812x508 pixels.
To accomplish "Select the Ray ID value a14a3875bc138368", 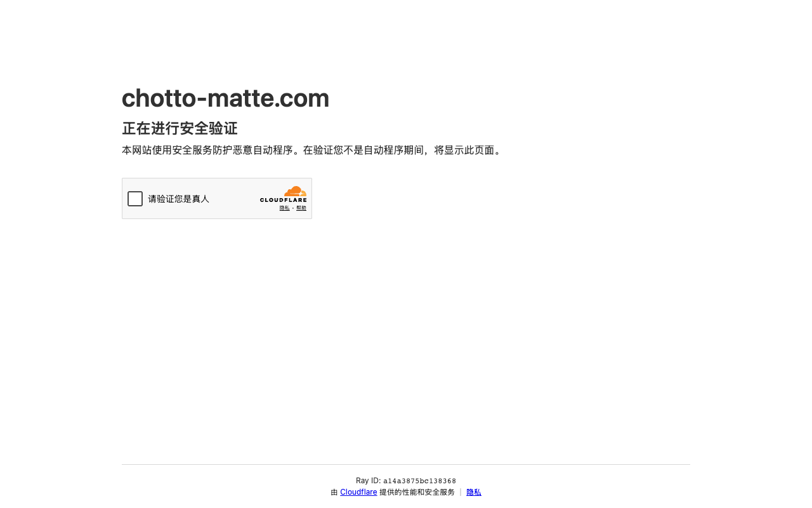I will (x=419, y=481).
